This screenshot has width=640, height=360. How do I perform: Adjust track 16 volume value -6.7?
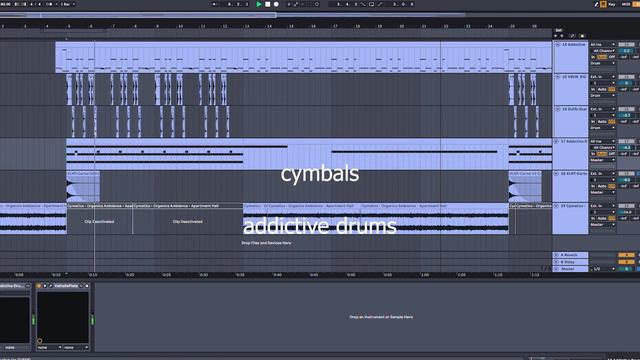tap(627, 116)
